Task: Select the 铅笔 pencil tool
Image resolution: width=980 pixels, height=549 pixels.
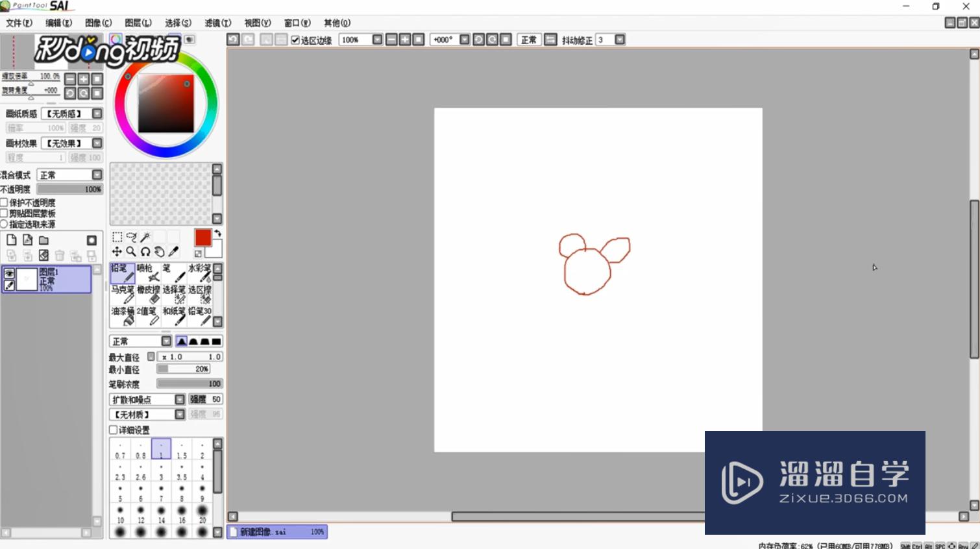Action: 122,273
